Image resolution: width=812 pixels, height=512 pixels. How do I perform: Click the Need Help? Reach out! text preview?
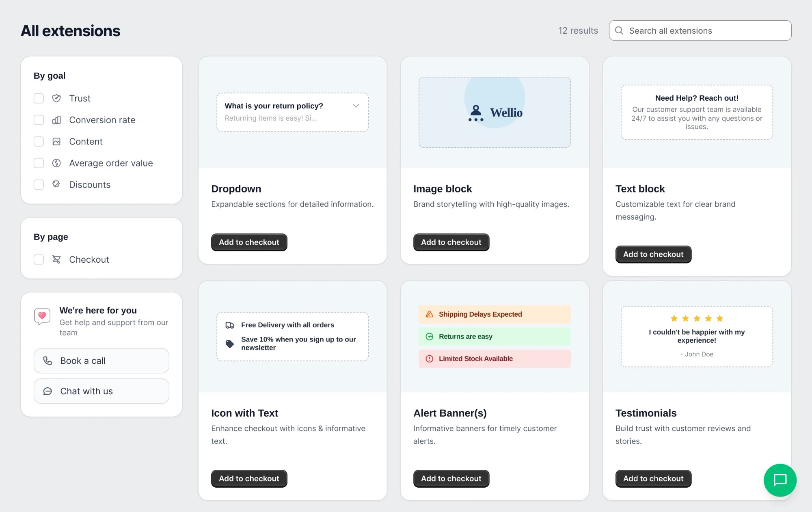click(x=697, y=112)
